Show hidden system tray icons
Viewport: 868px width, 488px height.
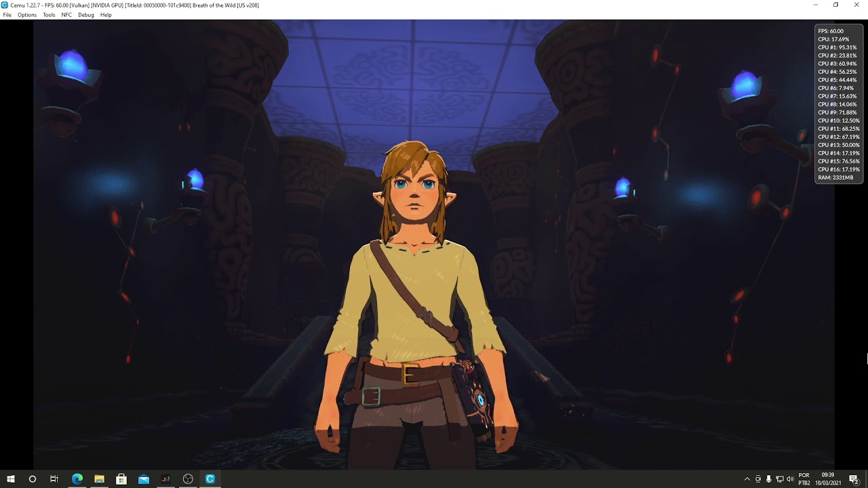click(x=747, y=479)
